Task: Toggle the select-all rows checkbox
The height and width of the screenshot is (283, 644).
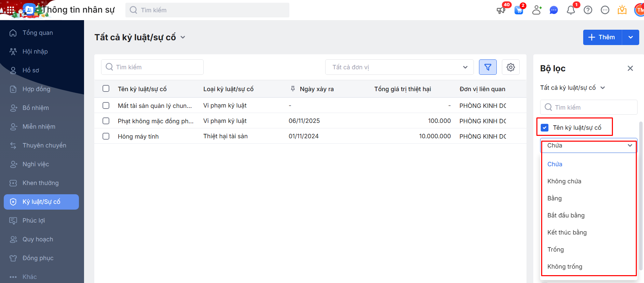Action: (106, 89)
